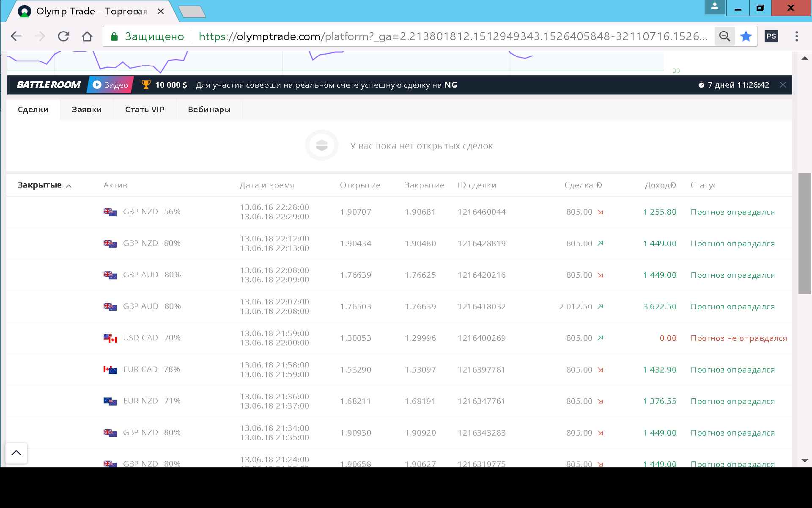
Task: Open the Стать VIP tab
Action: tap(145, 110)
